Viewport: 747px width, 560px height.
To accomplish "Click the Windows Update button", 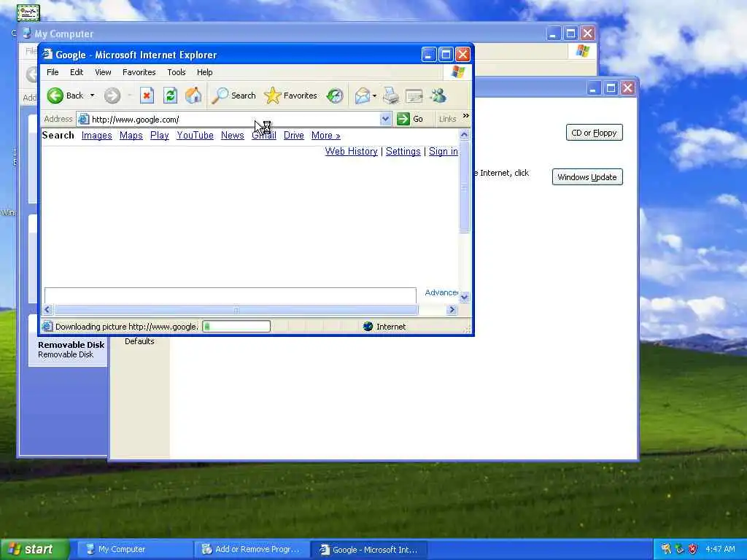I will [587, 177].
